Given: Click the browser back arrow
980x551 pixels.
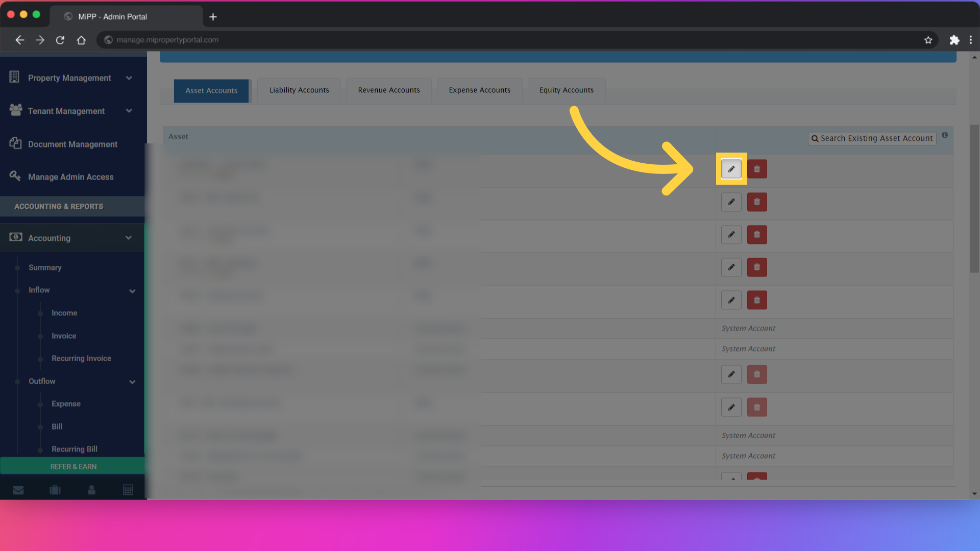Looking at the screenshot, I should [20, 40].
